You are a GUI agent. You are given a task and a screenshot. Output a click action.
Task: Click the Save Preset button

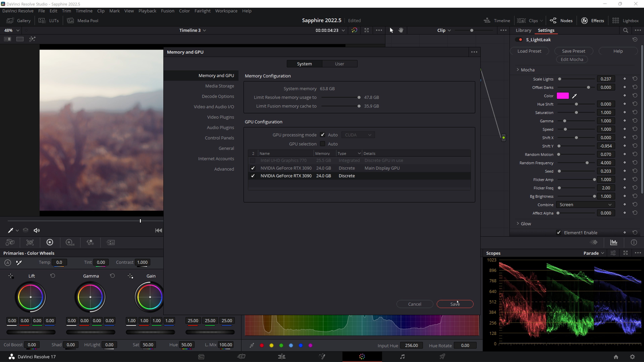574,51
